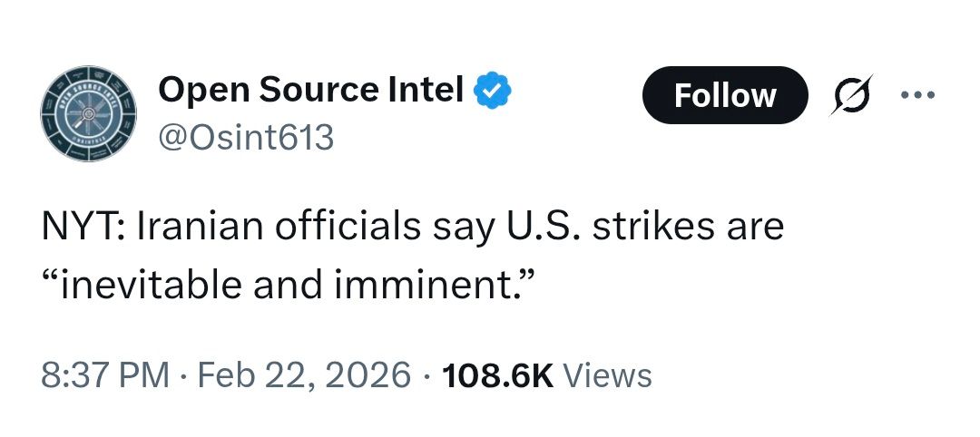Visit the @Osint613 handle link
The height and width of the screenshot is (437, 980).
pos(246,138)
